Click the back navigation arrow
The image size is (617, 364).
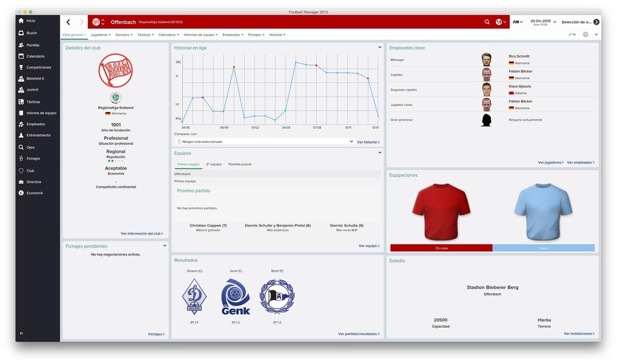click(68, 22)
